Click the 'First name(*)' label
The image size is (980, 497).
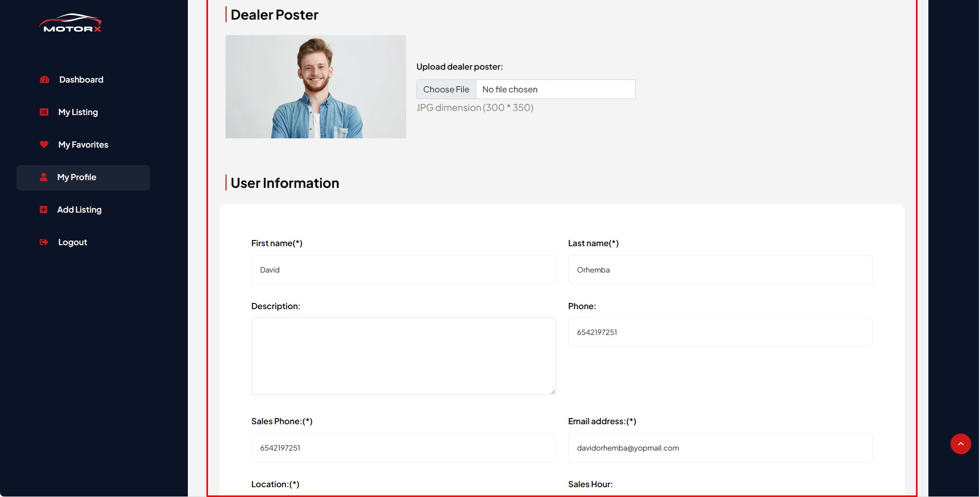click(277, 243)
